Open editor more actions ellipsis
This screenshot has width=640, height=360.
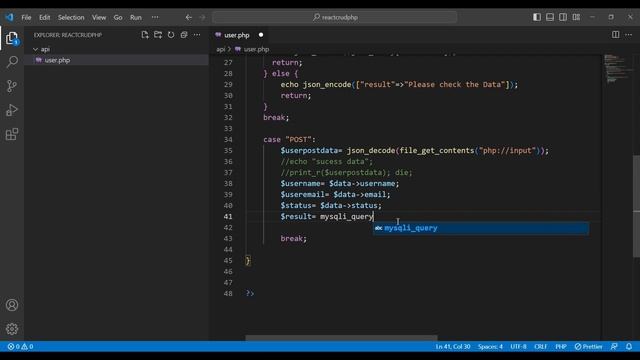(x=629, y=35)
